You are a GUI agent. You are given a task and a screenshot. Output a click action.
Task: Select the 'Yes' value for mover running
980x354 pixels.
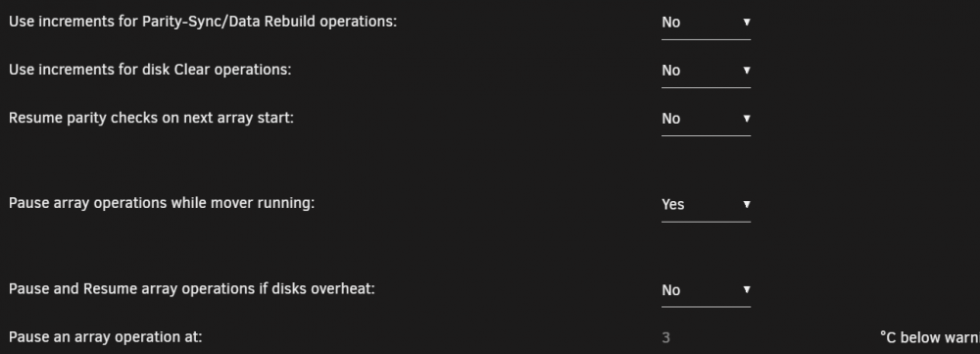(673, 205)
